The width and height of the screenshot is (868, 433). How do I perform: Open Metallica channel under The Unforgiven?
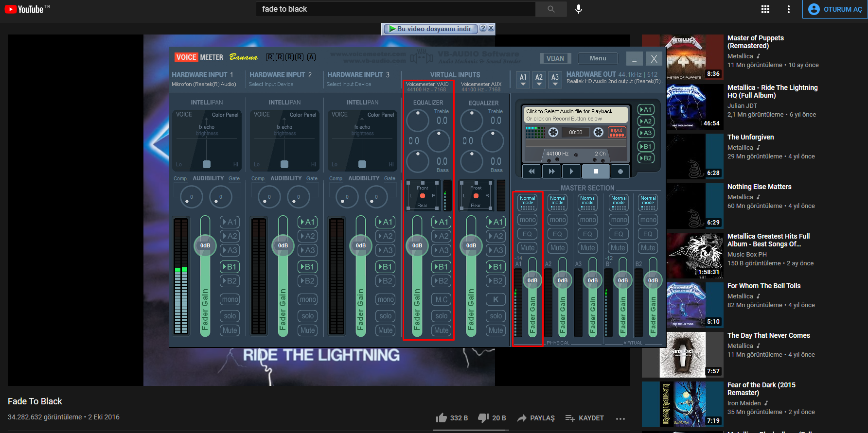[x=740, y=148]
